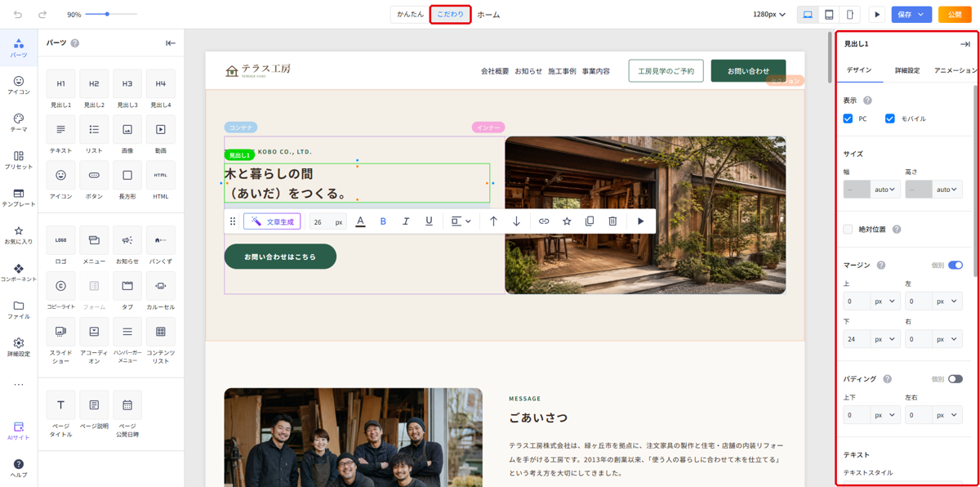Click the trash delete icon in toolbar
Viewport: 980px width, 487px height.
(x=612, y=221)
